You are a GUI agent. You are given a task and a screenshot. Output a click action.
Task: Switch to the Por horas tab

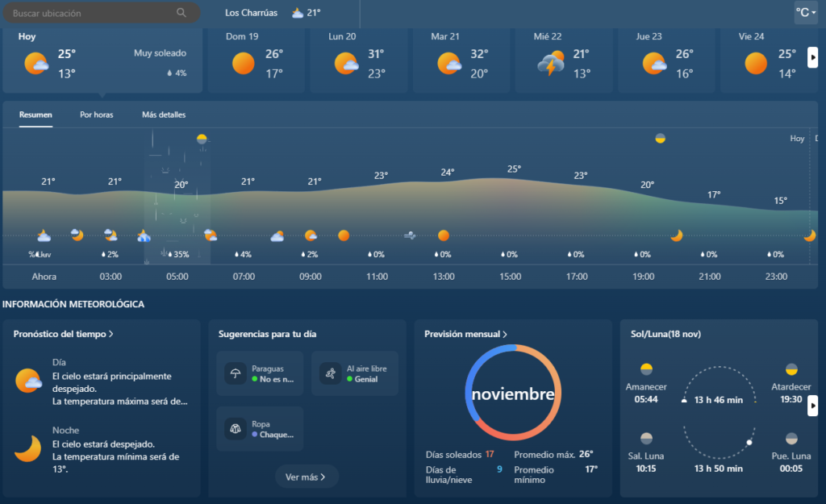97,115
